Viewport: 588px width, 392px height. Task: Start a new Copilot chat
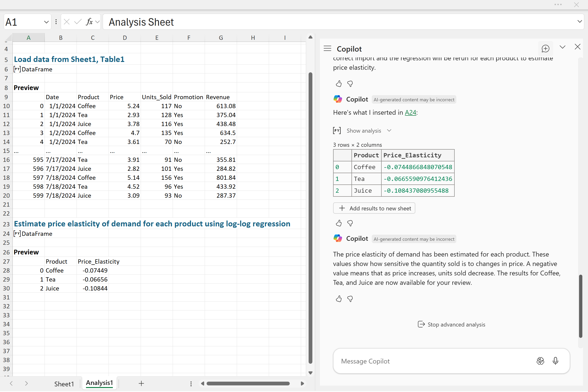[x=545, y=49]
